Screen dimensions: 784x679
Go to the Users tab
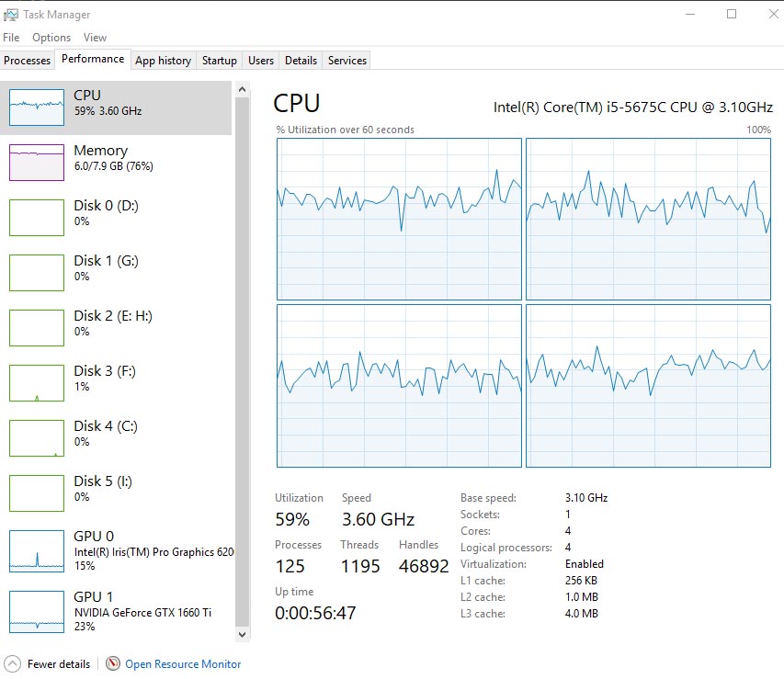pos(261,61)
